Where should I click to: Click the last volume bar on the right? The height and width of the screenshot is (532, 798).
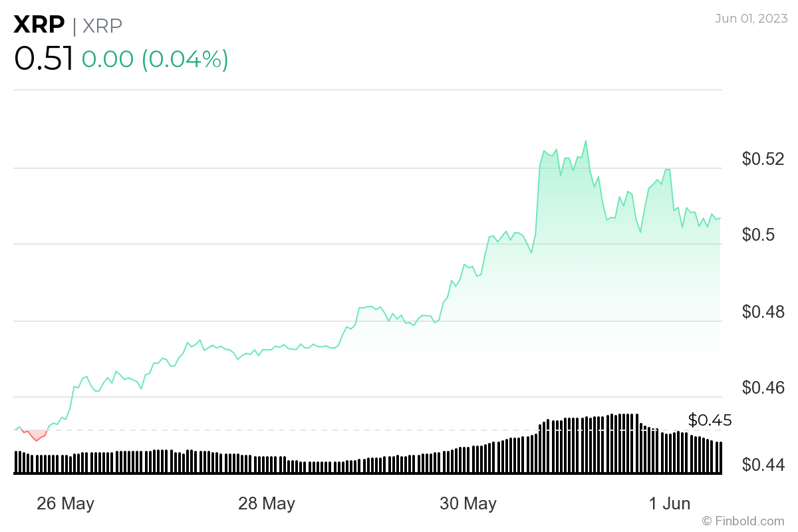click(720, 458)
